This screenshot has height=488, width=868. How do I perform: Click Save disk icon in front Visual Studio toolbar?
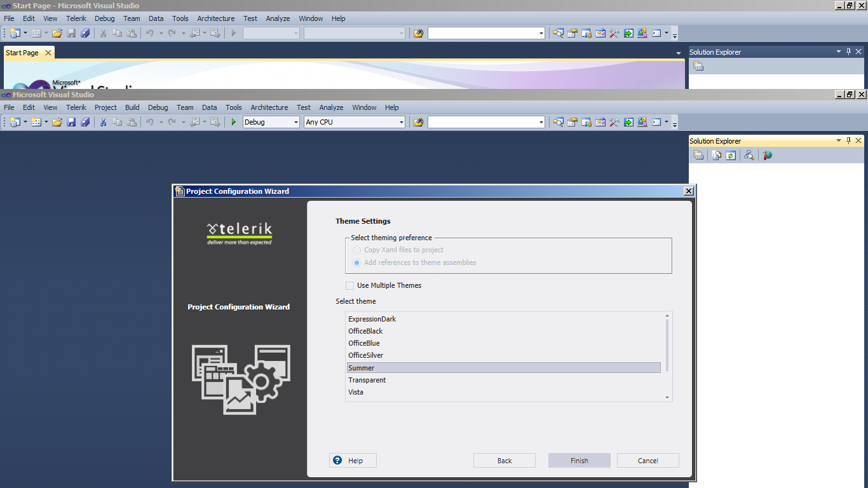tap(71, 122)
